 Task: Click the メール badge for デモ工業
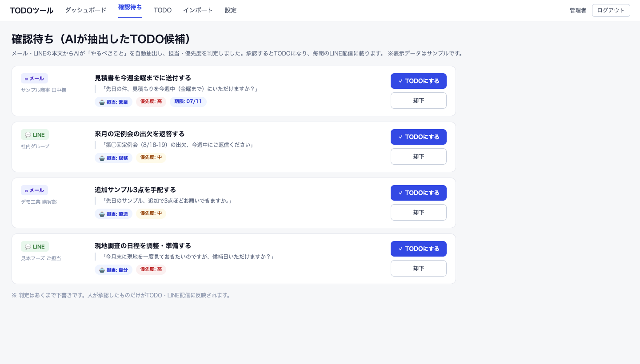[x=34, y=190]
